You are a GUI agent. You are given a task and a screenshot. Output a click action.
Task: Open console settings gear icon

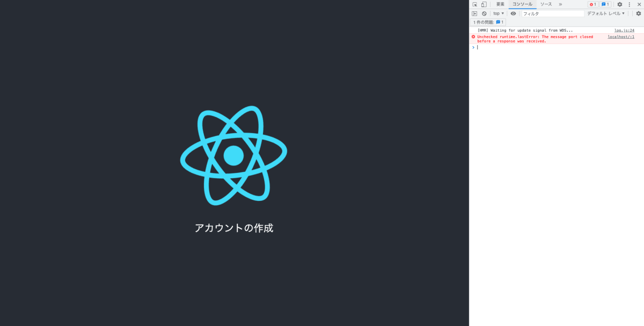pyautogui.click(x=639, y=13)
